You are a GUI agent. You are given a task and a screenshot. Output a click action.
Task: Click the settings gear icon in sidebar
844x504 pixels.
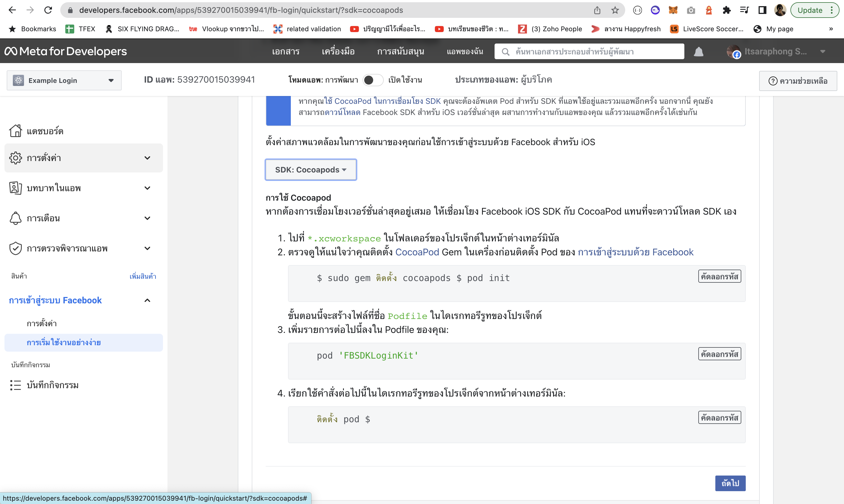16,158
